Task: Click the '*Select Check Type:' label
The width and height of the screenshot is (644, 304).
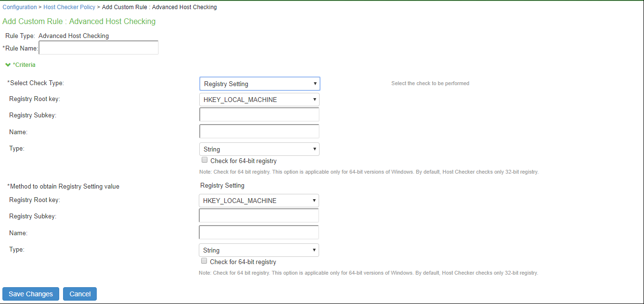Action: point(36,83)
